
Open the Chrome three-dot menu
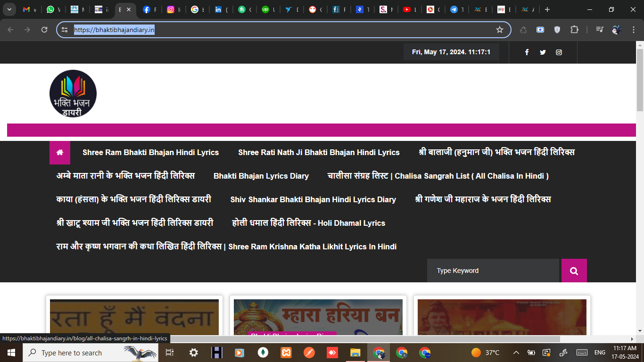pyautogui.click(x=633, y=30)
